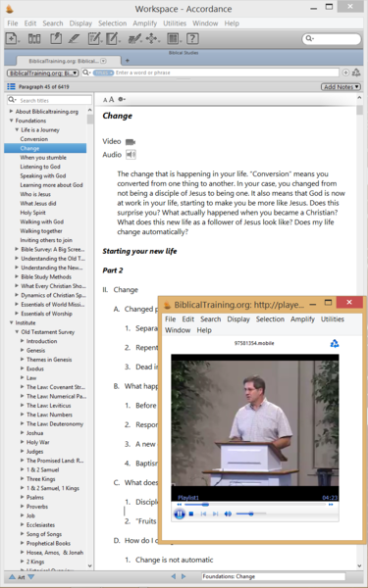Click the plus icon right of search field
The width and height of the screenshot is (368, 588).
[345, 73]
